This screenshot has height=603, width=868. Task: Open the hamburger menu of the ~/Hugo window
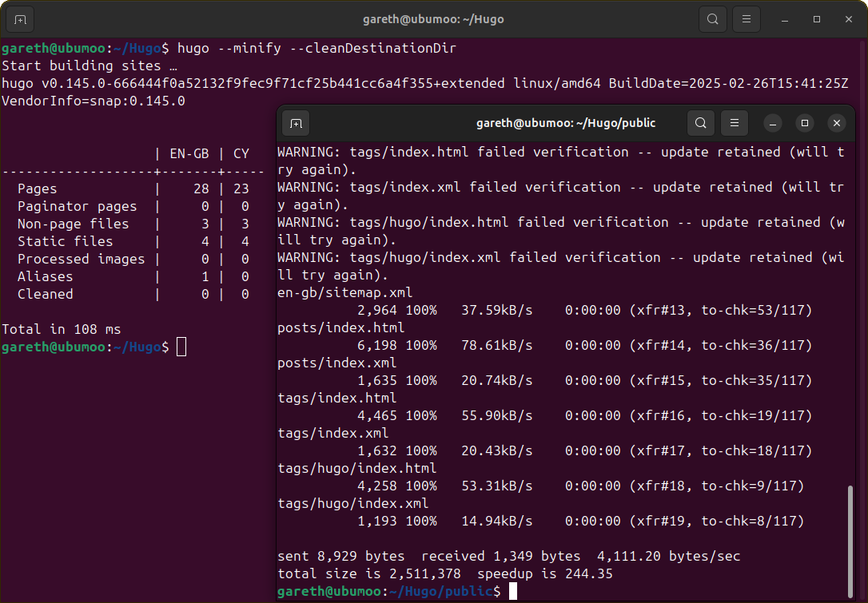click(x=747, y=19)
